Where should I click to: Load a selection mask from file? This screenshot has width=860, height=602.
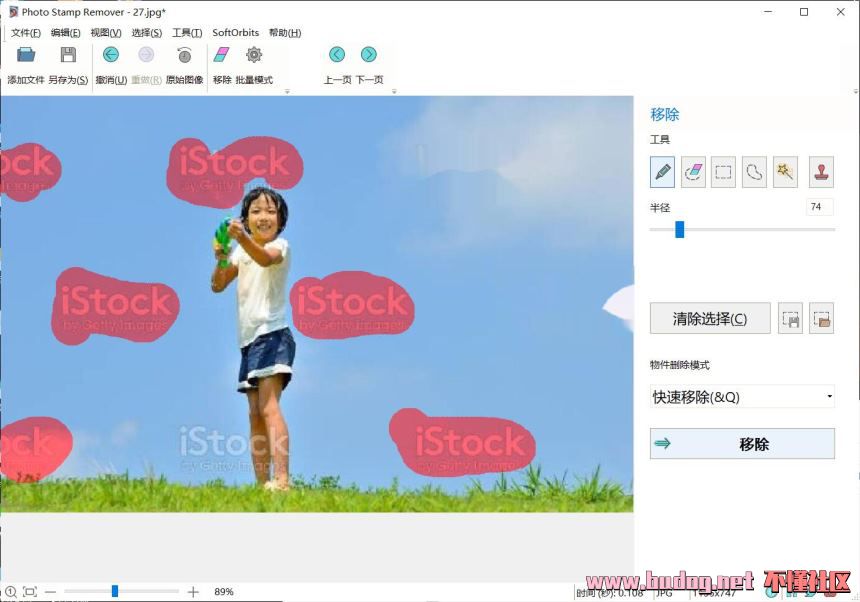tap(821, 319)
